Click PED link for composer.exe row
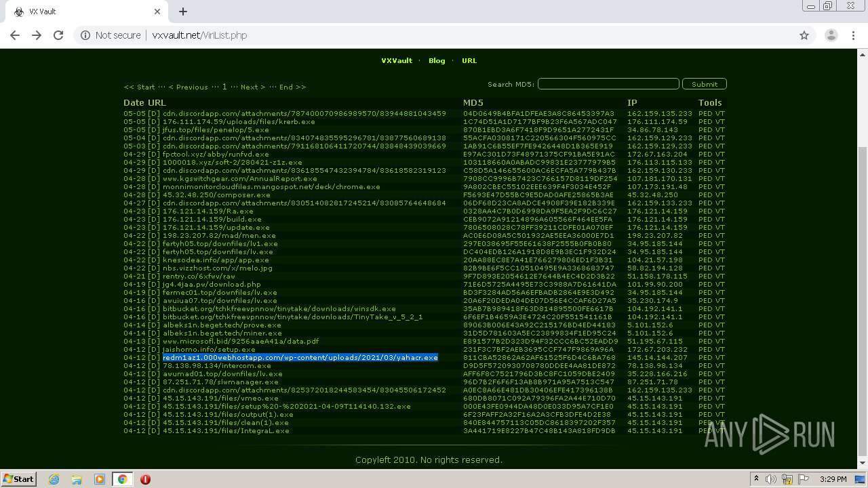 [x=705, y=195]
